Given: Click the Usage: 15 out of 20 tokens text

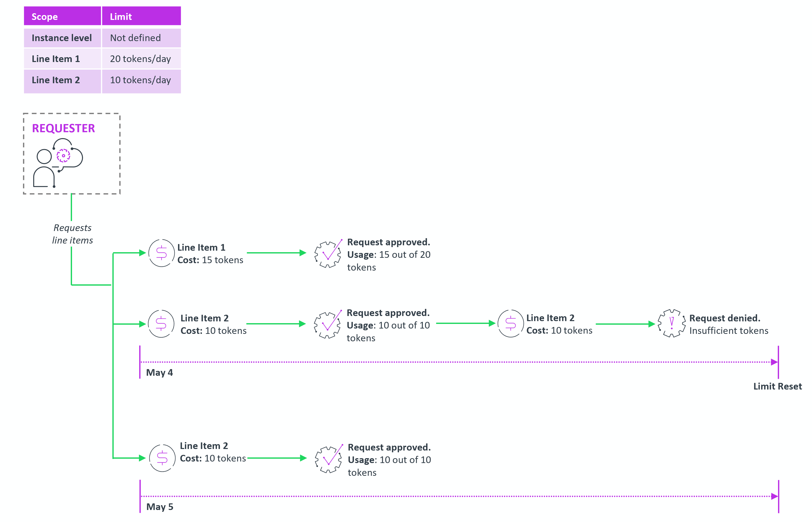Looking at the screenshot, I should pos(389,261).
